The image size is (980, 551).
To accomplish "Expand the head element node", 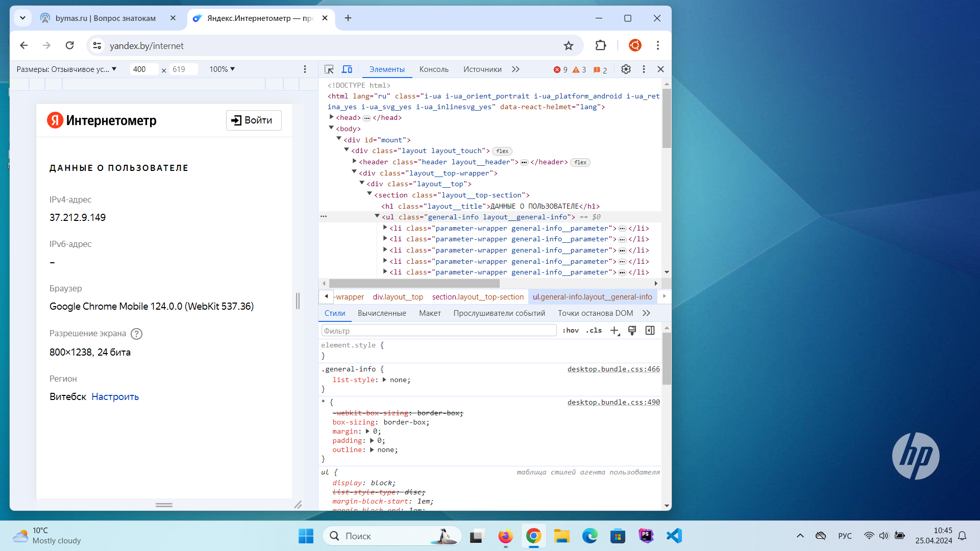I will tap(332, 117).
